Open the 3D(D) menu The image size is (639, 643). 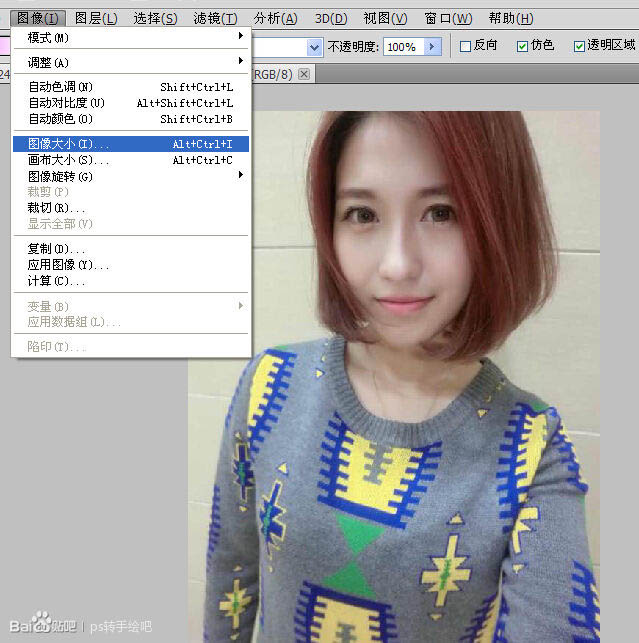331,18
